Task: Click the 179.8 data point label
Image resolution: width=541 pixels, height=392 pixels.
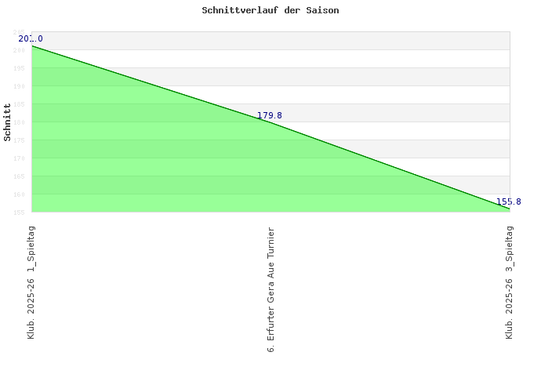Action: click(269, 115)
